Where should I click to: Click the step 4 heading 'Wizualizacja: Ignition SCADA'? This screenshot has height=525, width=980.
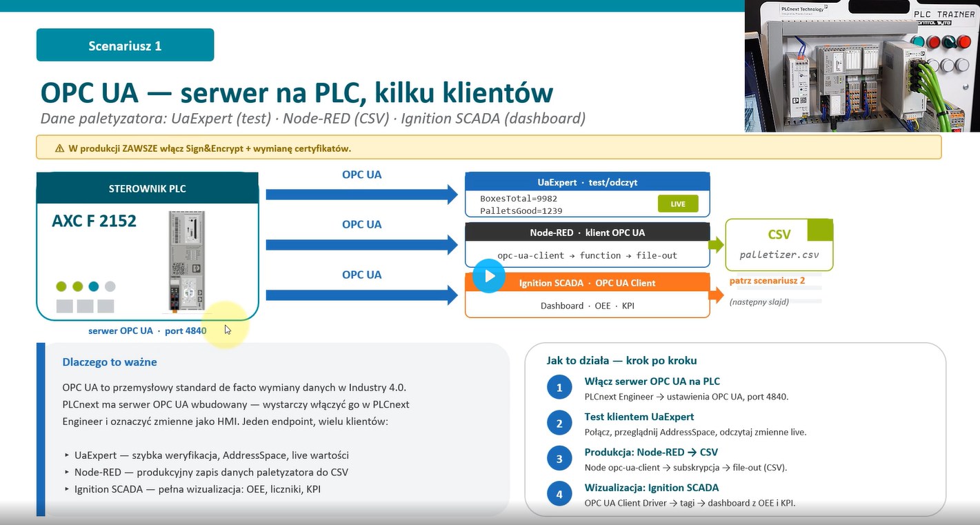tap(652, 488)
